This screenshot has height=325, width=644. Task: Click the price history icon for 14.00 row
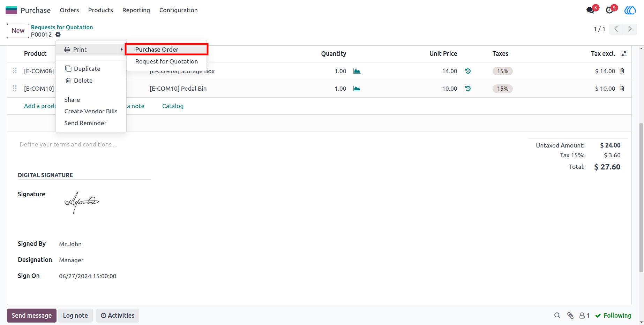(468, 71)
